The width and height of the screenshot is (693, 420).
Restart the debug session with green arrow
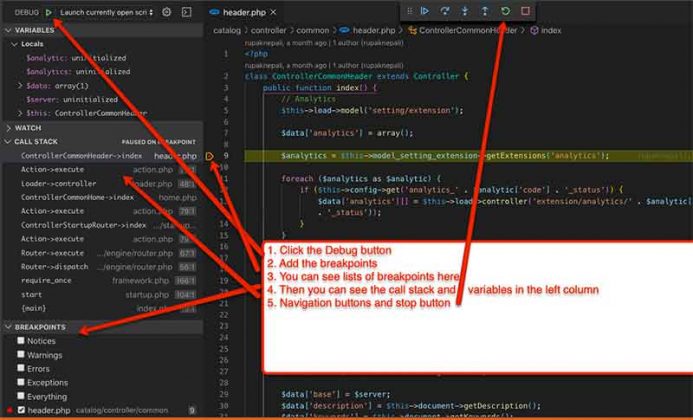click(506, 11)
